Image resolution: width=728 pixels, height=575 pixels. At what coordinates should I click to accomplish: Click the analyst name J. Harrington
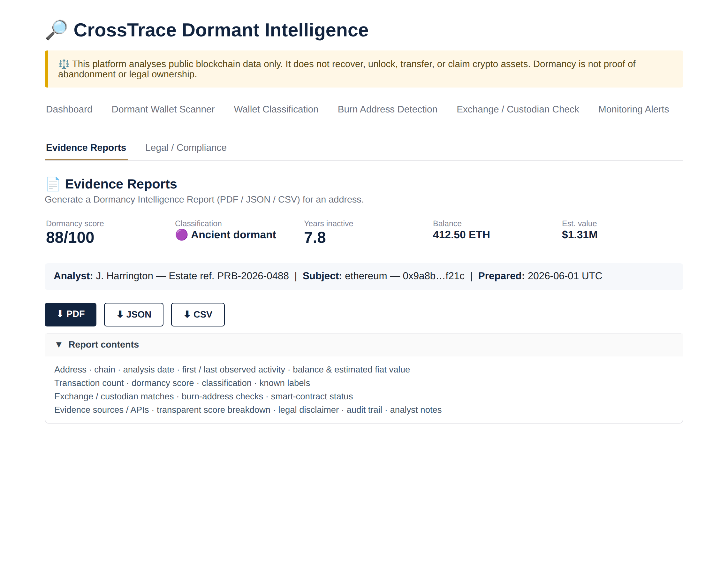point(125,276)
